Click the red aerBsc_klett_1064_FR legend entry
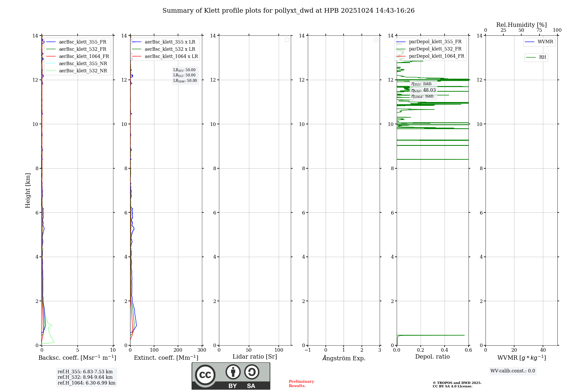 [x=84, y=56]
